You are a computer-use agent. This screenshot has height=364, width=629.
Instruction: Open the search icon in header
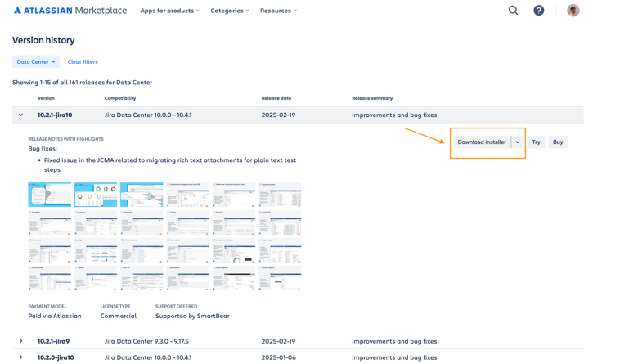pos(513,11)
